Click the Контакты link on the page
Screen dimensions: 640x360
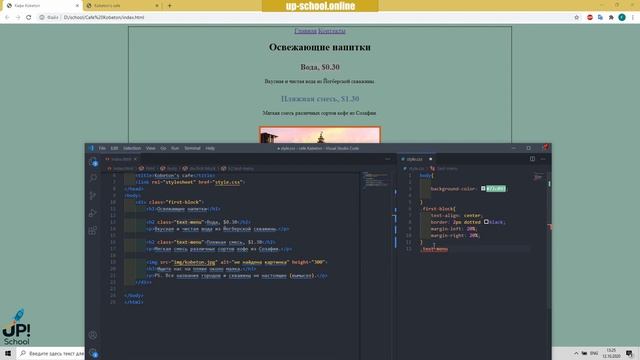[x=332, y=31]
